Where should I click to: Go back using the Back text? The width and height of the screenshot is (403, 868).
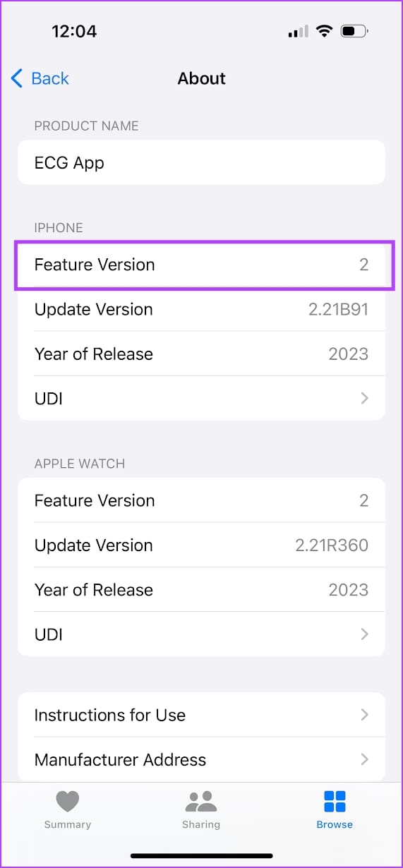point(50,78)
